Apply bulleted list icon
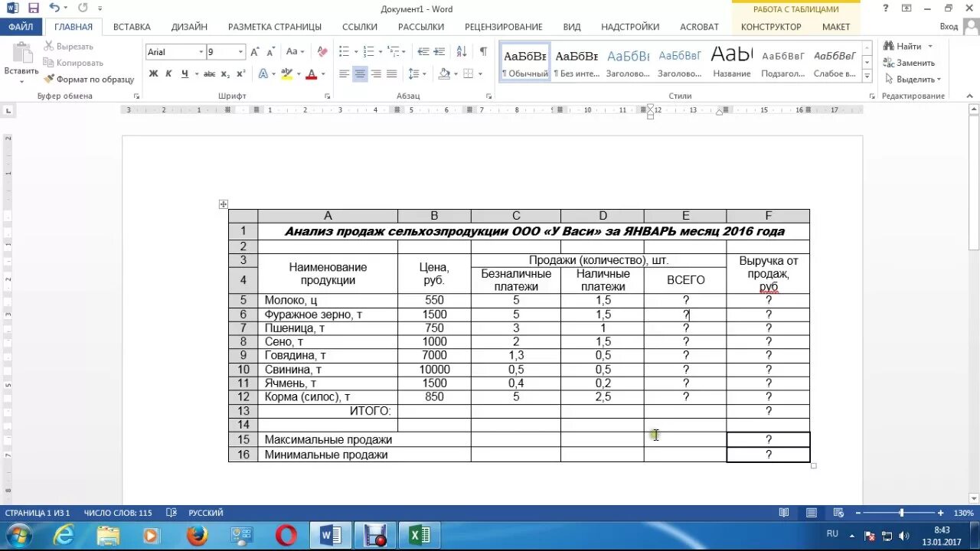 pyautogui.click(x=344, y=52)
